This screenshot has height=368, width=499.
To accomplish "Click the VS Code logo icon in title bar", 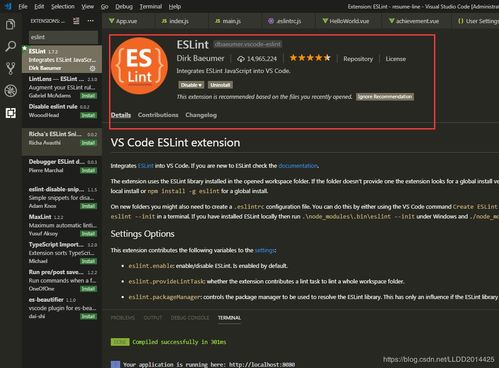I will coord(8,6).
